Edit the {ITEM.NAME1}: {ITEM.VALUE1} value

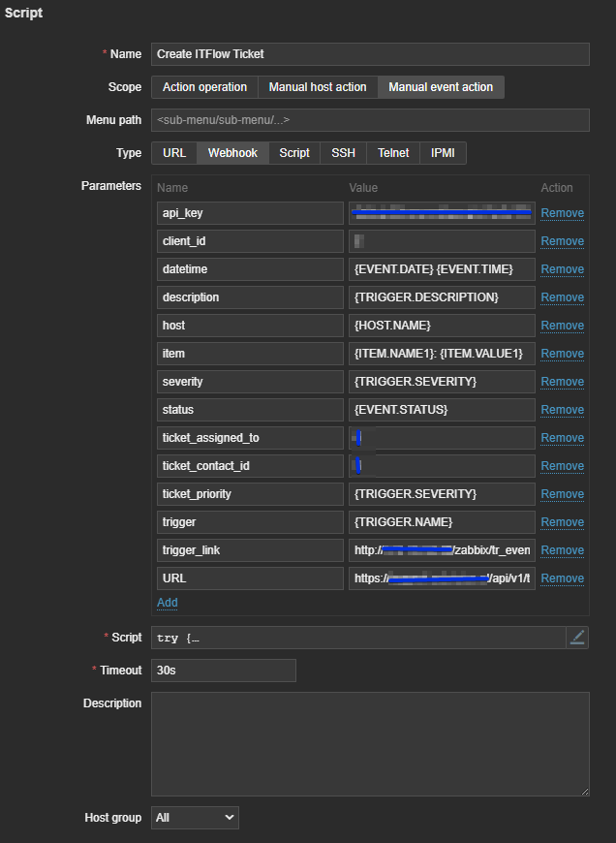tap(442, 354)
